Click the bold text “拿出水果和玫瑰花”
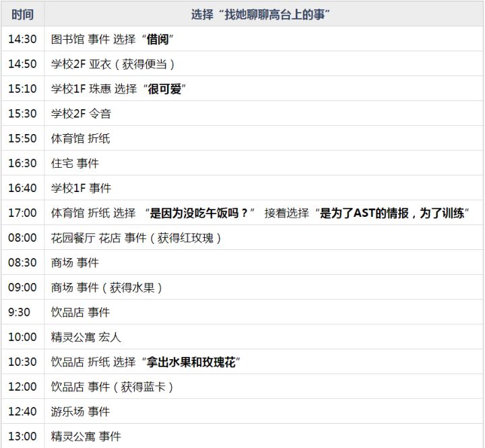Screen dimensions: 485x448 coord(191,362)
